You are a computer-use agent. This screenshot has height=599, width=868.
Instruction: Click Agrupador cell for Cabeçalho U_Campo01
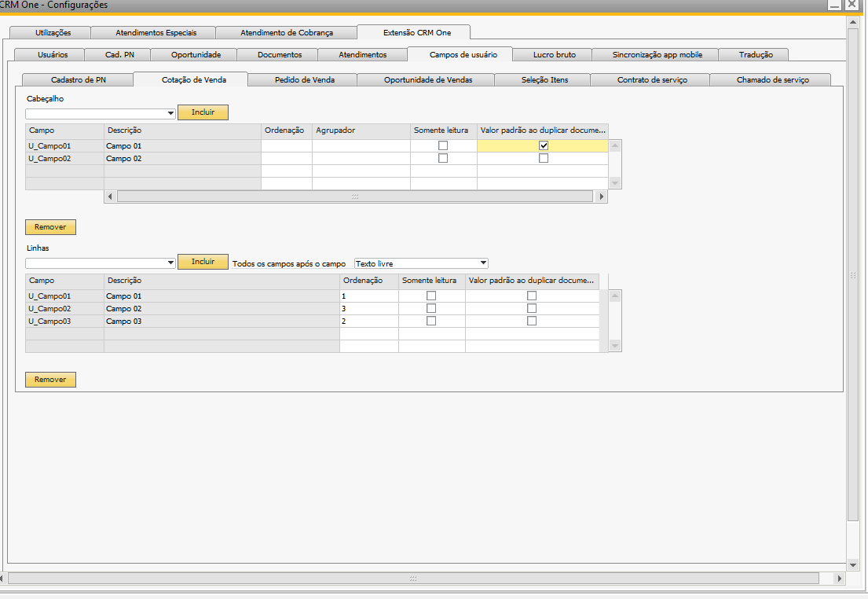point(361,145)
